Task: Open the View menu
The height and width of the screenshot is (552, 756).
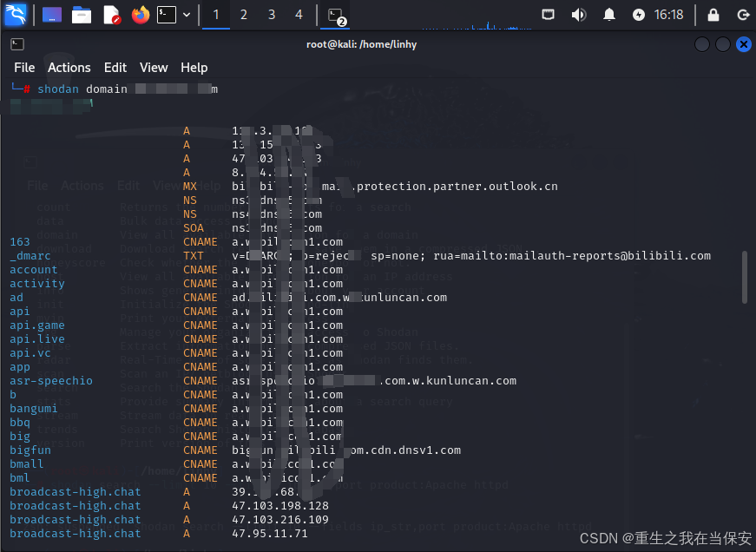Action: (154, 68)
